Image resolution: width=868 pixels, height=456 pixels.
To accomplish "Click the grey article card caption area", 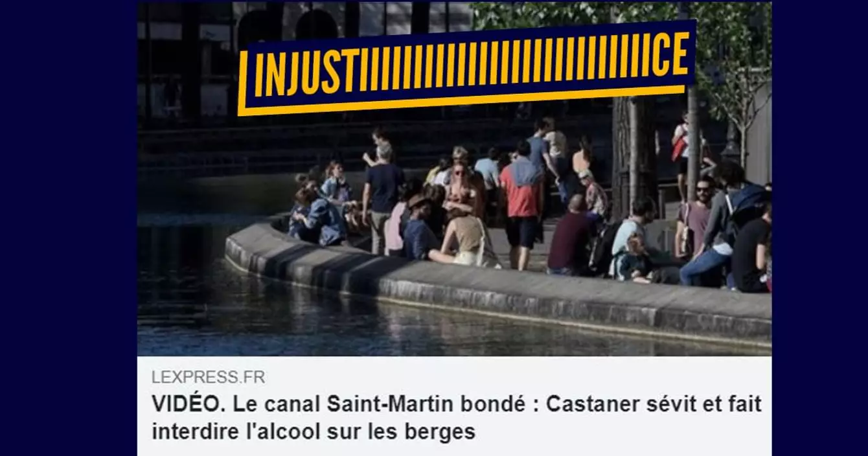I will 454,406.
